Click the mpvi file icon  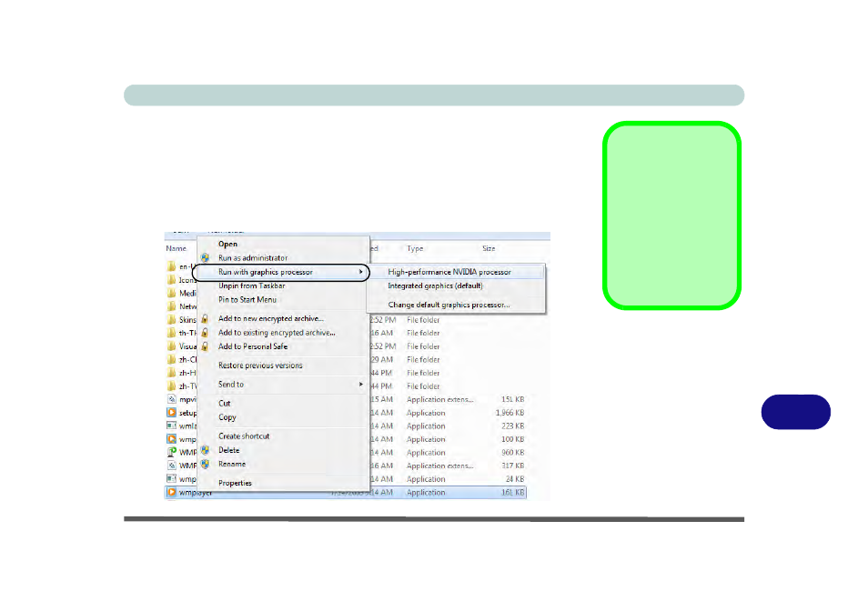tap(172, 399)
